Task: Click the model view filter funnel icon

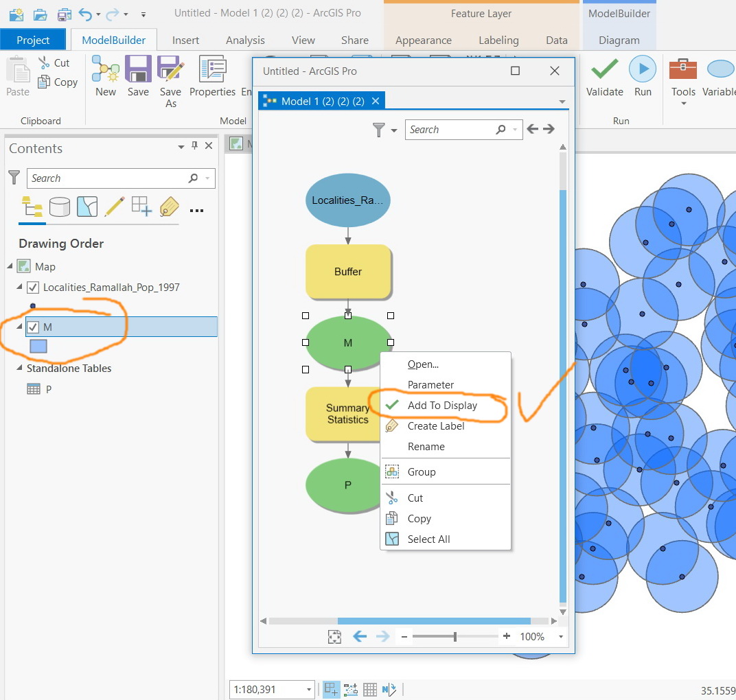Action: [379, 130]
